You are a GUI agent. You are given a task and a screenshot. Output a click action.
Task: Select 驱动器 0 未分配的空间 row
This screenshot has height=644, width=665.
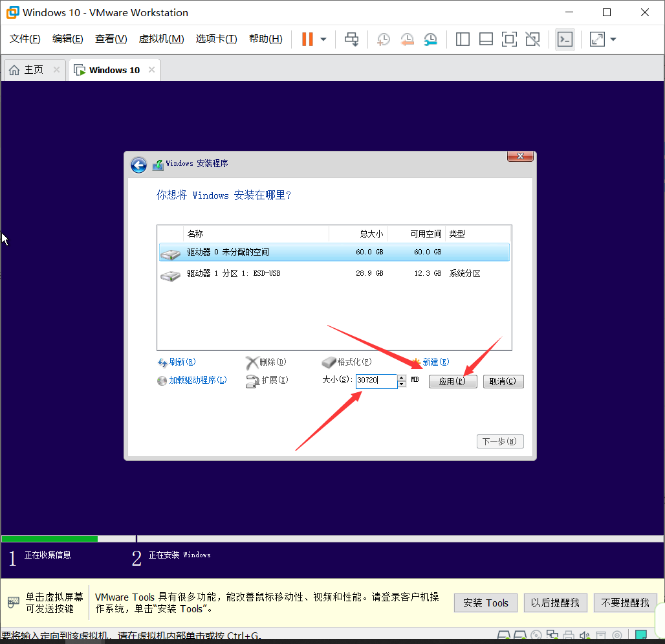click(334, 252)
